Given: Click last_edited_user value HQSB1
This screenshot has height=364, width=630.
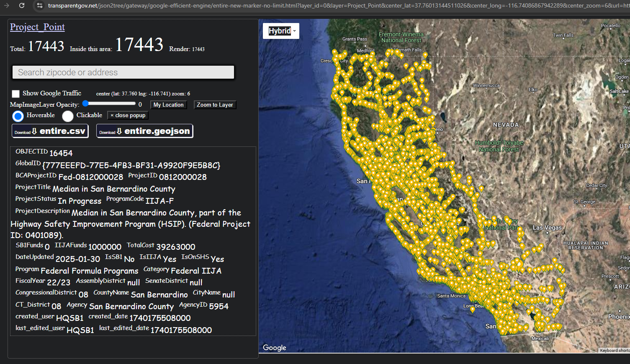Looking at the screenshot, I should pyautogui.click(x=80, y=330).
